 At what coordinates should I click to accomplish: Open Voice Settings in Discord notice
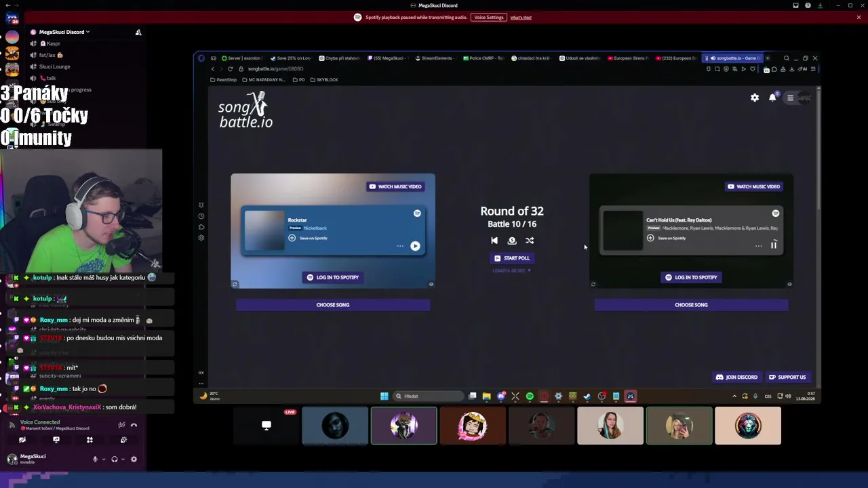click(489, 18)
